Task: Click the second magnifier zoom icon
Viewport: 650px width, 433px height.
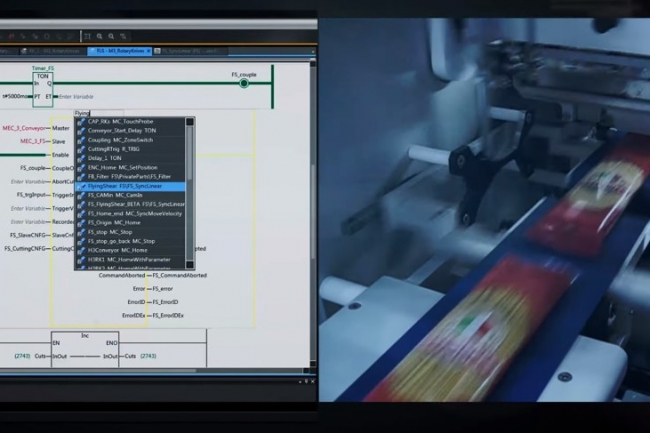Action: (x=111, y=36)
